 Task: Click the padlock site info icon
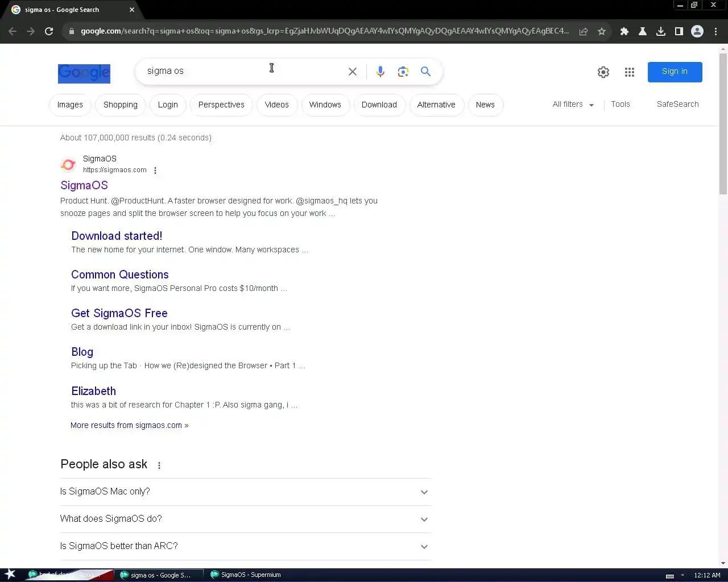tap(71, 31)
